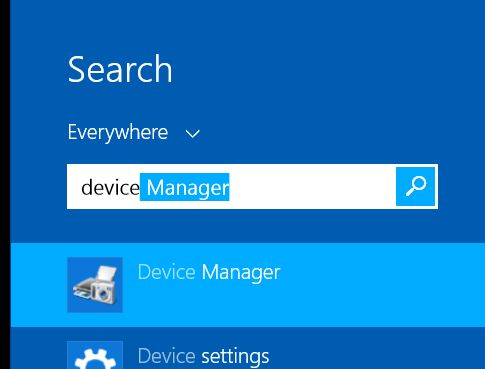485x369 pixels.
Task: Select the Device Manager result title
Action: pos(209,273)
